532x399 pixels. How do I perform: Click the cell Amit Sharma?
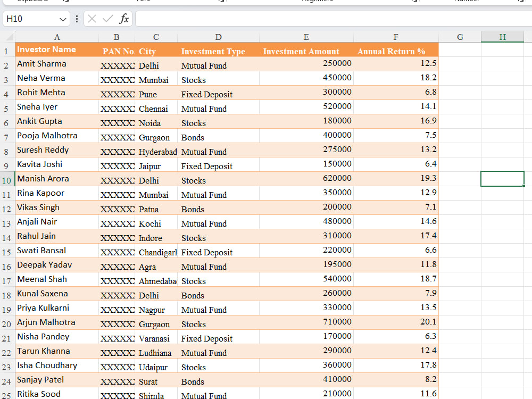tap(57, 64)
